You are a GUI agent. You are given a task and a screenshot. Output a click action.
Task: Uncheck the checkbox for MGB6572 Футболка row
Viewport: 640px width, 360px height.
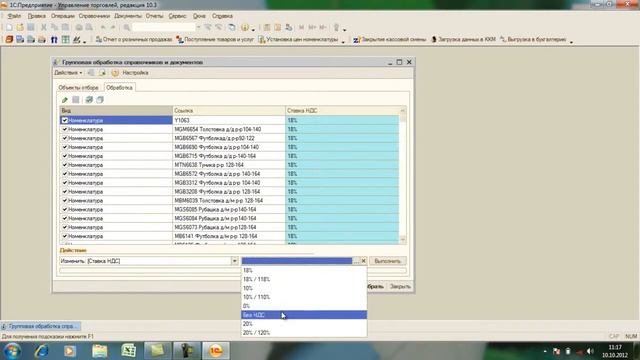(64, 174)
